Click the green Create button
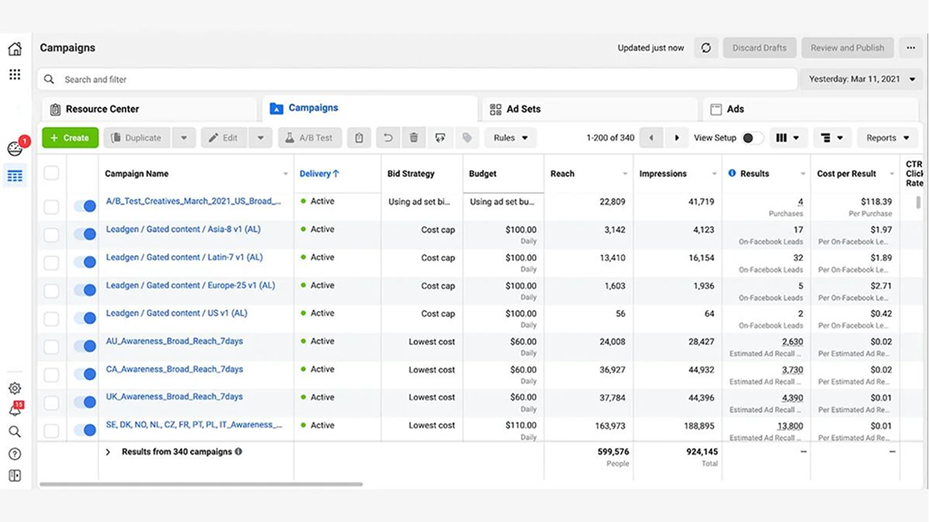Image resolution: width=929 pixels, height=522 pixels. pos(70,138)
